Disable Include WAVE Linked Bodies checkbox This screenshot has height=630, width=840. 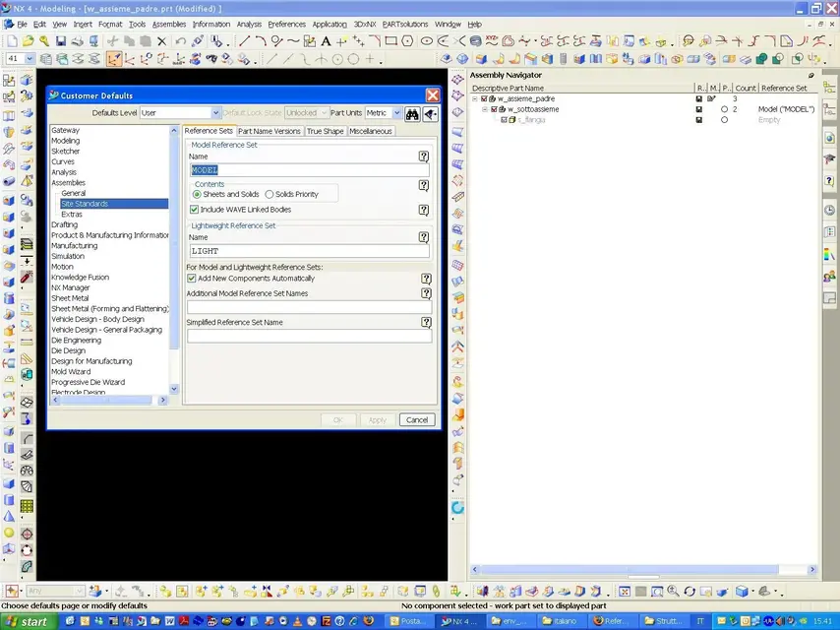[194, 210]
